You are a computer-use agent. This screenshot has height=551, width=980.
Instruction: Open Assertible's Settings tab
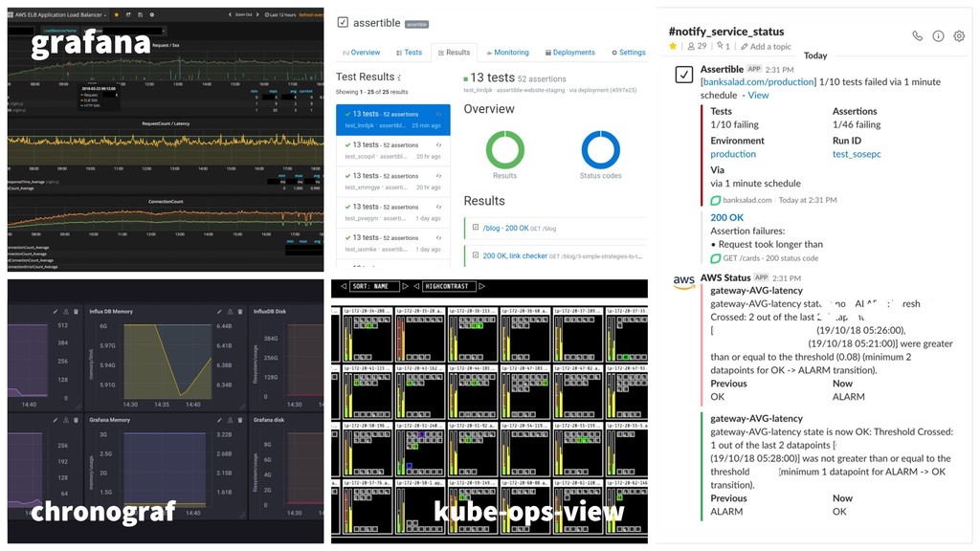coord(628,53)
